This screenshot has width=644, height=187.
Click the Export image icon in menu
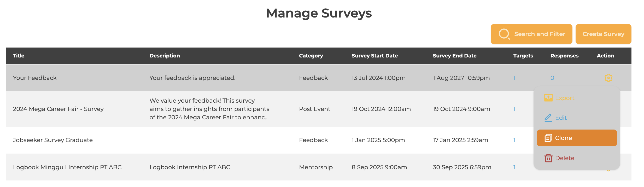coord(548,98)
